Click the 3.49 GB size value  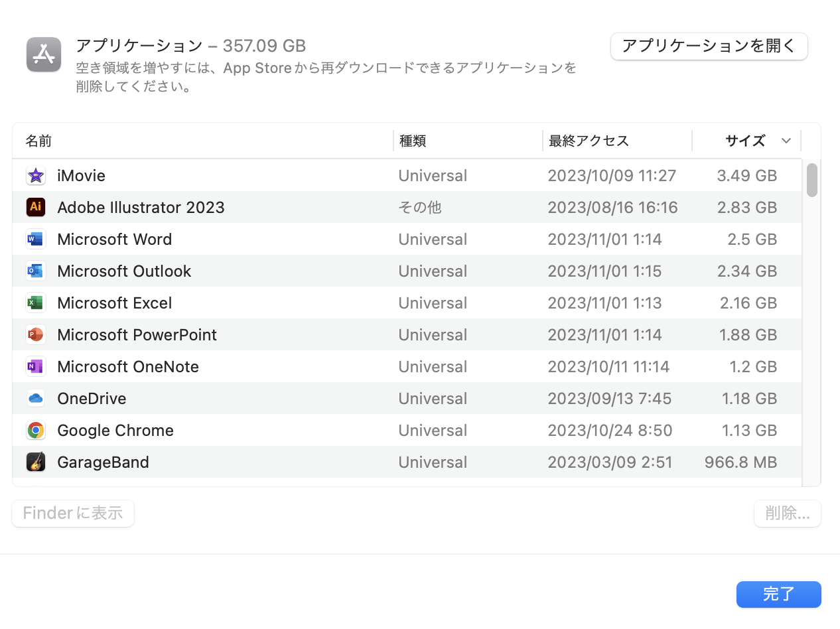click(x=747, y=176)
